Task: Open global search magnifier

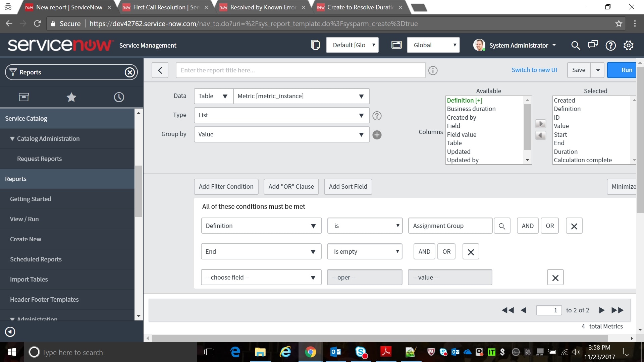Action: tap(576, 45)
